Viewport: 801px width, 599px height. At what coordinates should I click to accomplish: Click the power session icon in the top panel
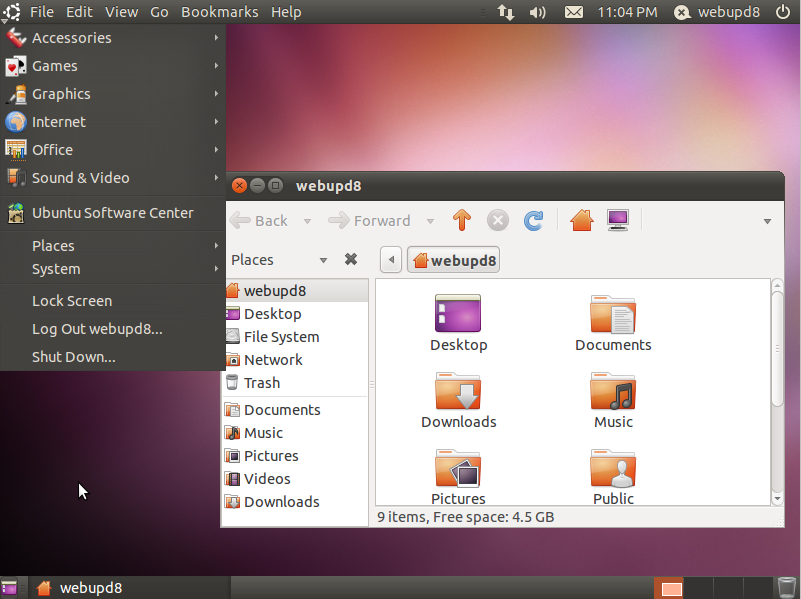coord(783,12)
